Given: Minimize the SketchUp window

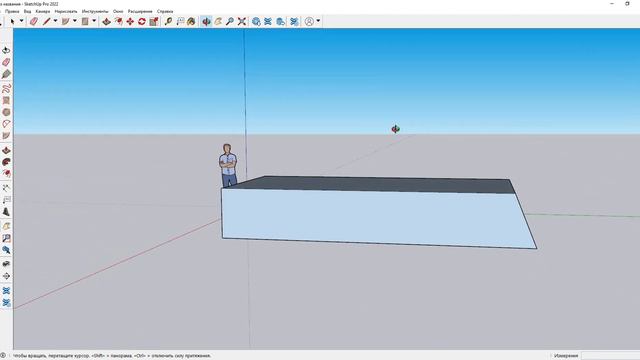Looking at the screenshot, I should point(612,4).
